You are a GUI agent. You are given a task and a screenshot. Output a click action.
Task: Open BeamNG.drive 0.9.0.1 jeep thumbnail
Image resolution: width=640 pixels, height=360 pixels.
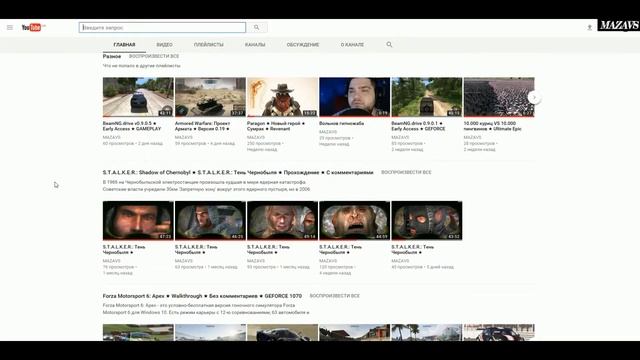click(427, 97)
